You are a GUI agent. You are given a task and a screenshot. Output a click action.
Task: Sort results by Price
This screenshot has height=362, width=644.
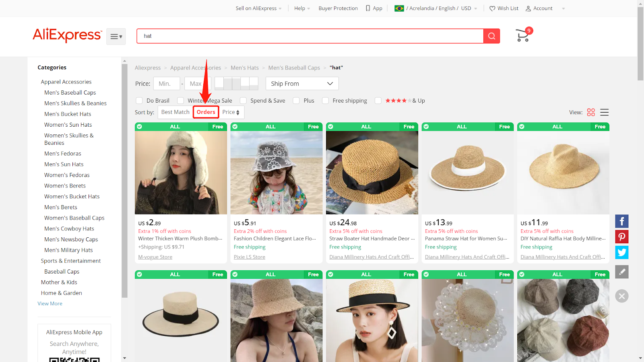pos(231,112)
